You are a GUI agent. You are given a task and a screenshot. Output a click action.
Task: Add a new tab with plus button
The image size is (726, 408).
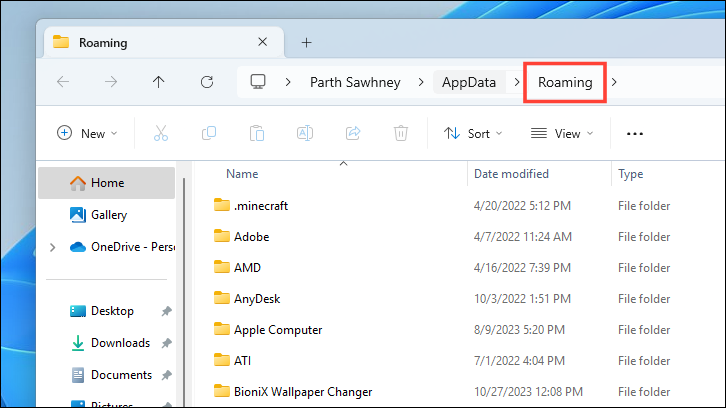(x=307, y=43)
